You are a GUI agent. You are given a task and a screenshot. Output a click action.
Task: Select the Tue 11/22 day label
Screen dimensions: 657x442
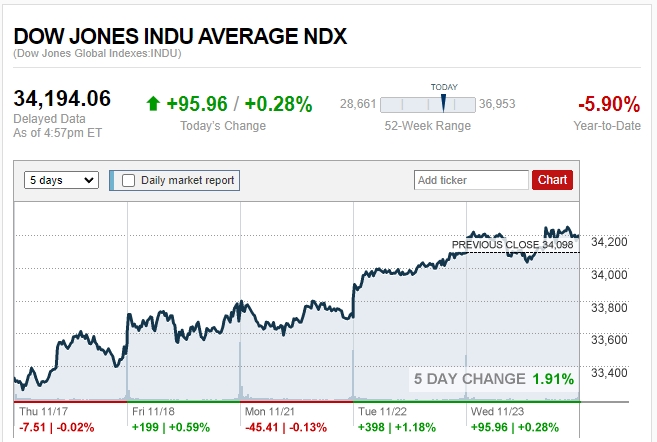tap(379, 410)
